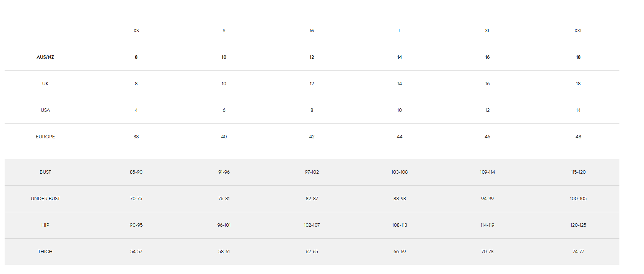Click the THIGH row label
The image size is (644, 274).
(45, 252)
